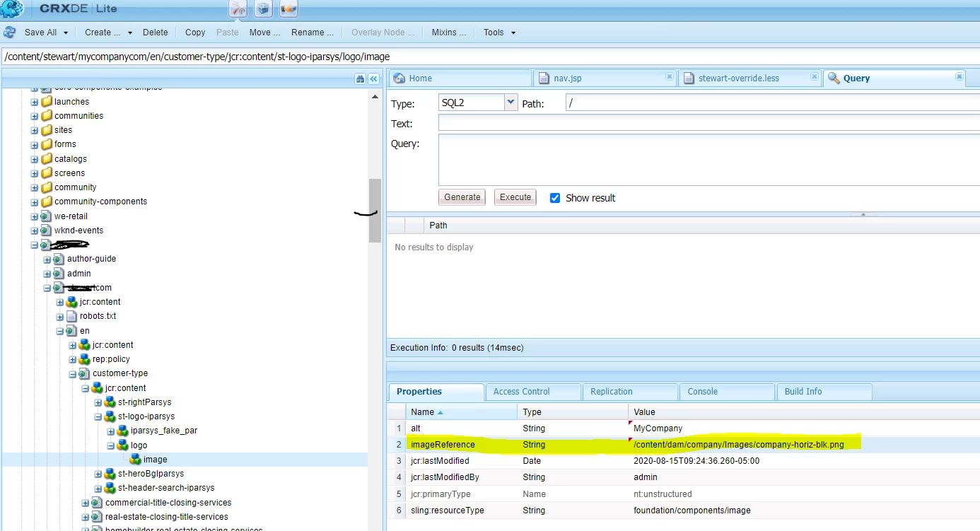Click the screens folder icon
The width and height of the screenshot is (980, 531).
pyautogui.click(x=47, y=173)
